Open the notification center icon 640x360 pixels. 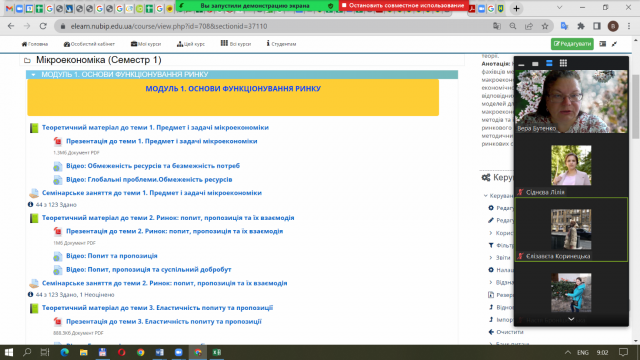pos(623,352)
